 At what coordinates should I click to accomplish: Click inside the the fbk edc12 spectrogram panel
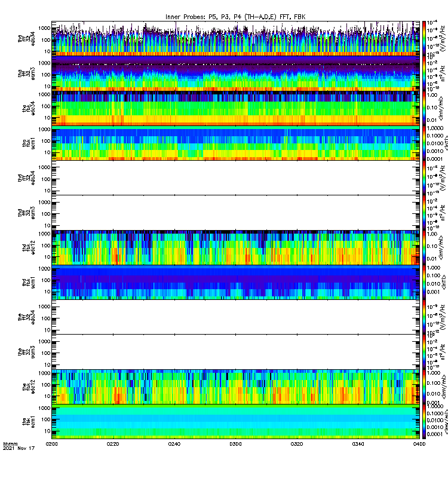(235, 387)
